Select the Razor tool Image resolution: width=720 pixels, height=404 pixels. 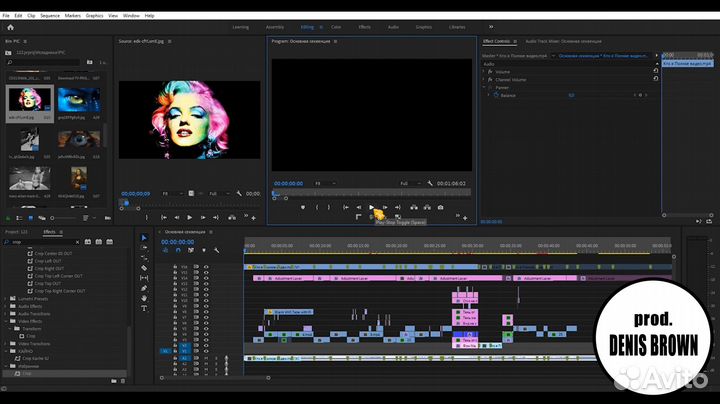pyautogui.click(x=144, y=268)
